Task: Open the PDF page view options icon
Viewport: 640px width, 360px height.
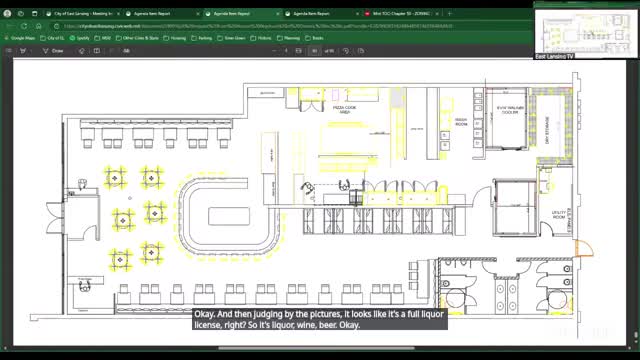Action: coord(361,51)
